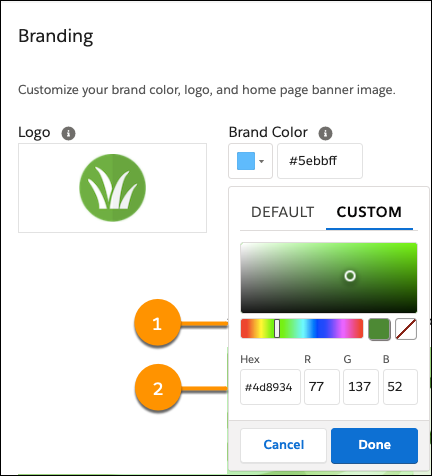This screenshot has height=476, width=432.
Task: Switch to the DEFAULT tab
Action: click(283, 212)
